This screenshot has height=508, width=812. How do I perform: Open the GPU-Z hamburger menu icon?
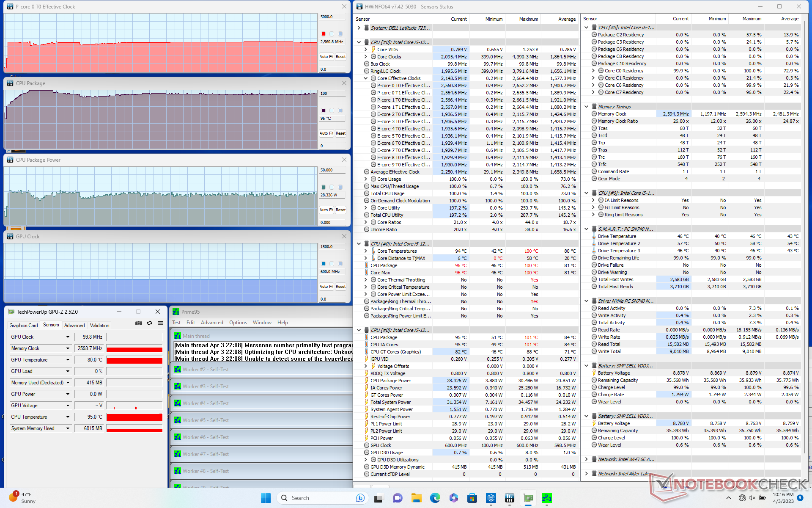[x=160, y=323]
